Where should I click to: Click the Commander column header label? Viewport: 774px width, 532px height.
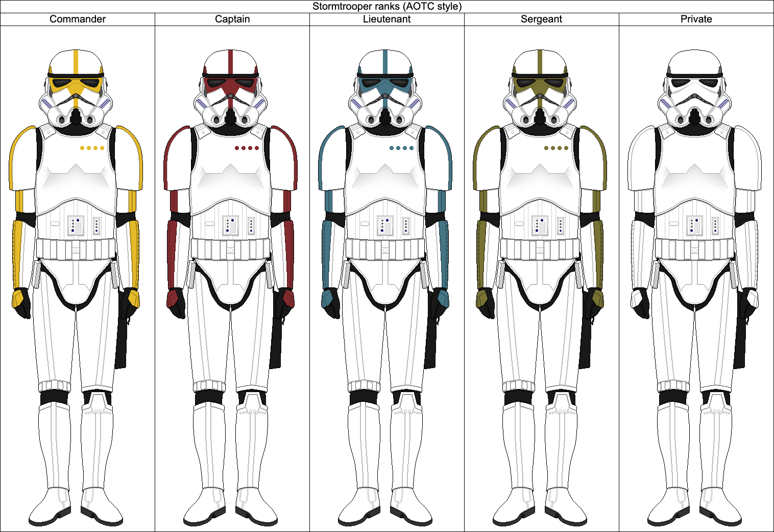[77, 19]
